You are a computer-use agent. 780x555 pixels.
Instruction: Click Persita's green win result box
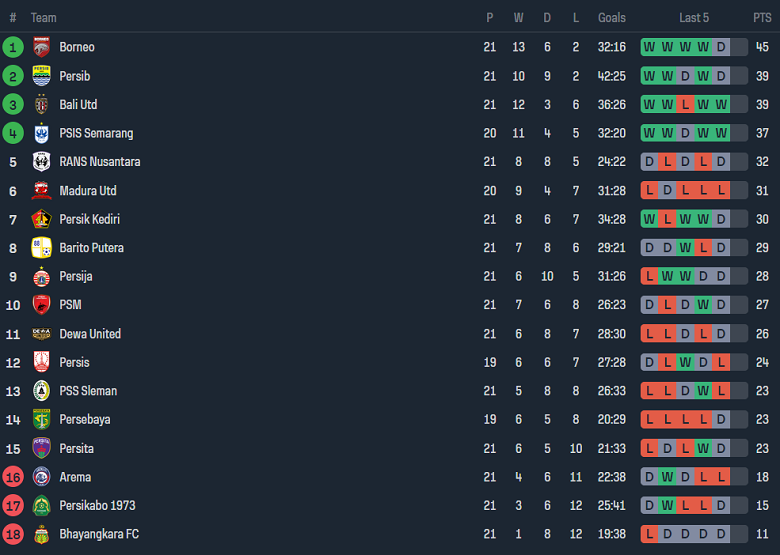(703, 449)
